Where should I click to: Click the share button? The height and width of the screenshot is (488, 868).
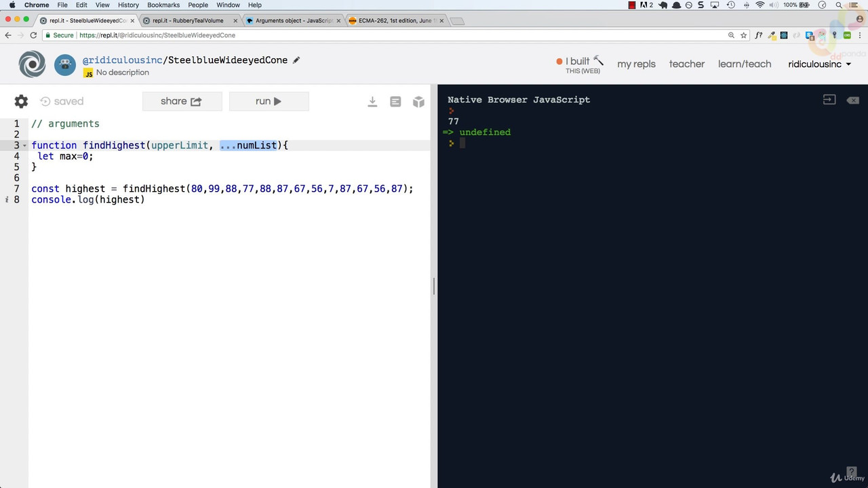[x=182, y=101]
